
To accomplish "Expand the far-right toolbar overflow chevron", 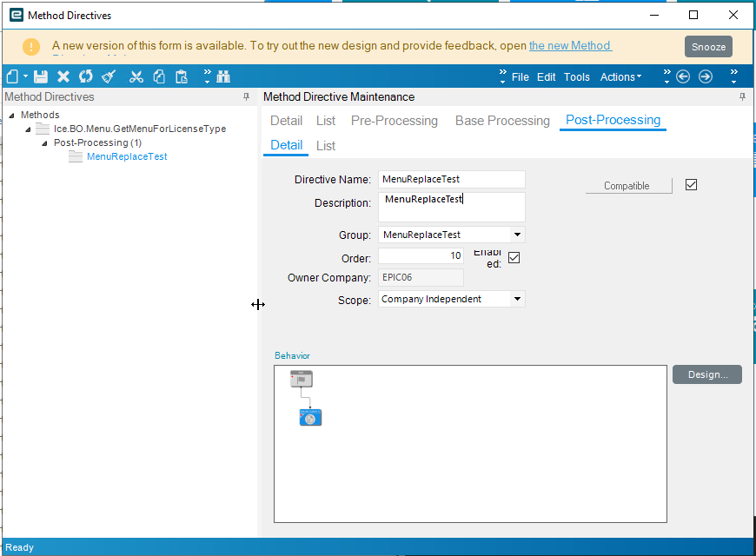I will tap(733, 76).
